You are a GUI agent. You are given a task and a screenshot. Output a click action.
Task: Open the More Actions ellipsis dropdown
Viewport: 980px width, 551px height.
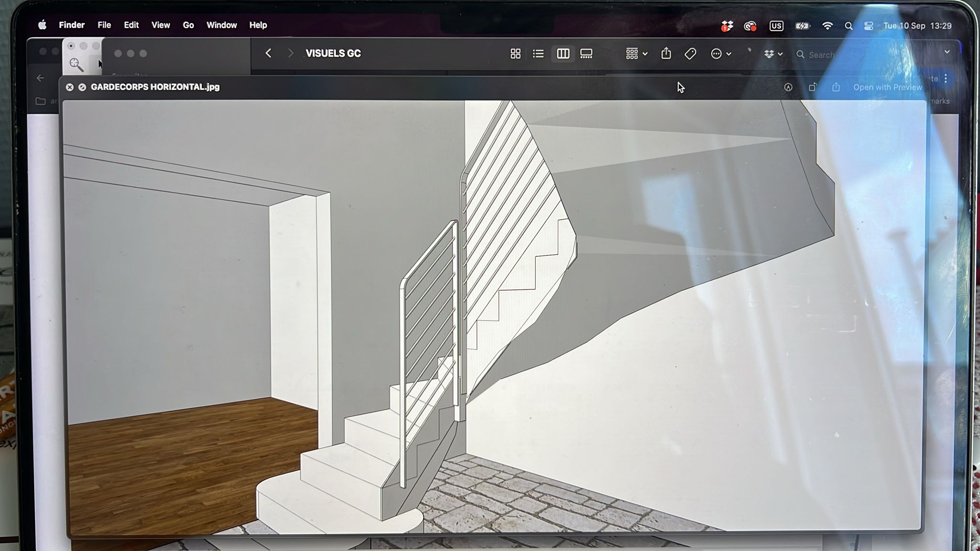pyautogui.click(x=721, y=54)
